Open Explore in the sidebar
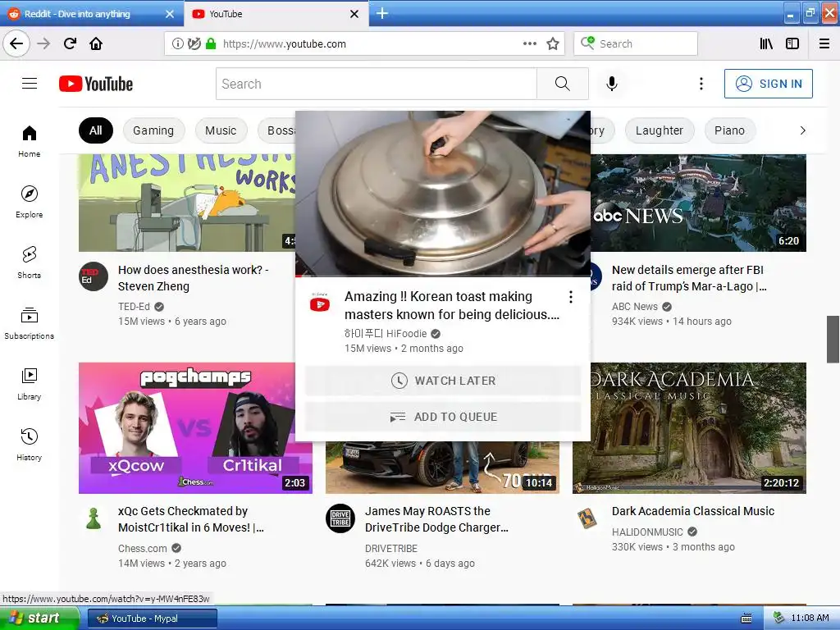Image resolution: width=840 pixels, height=630 pixels. click(29, 202)
